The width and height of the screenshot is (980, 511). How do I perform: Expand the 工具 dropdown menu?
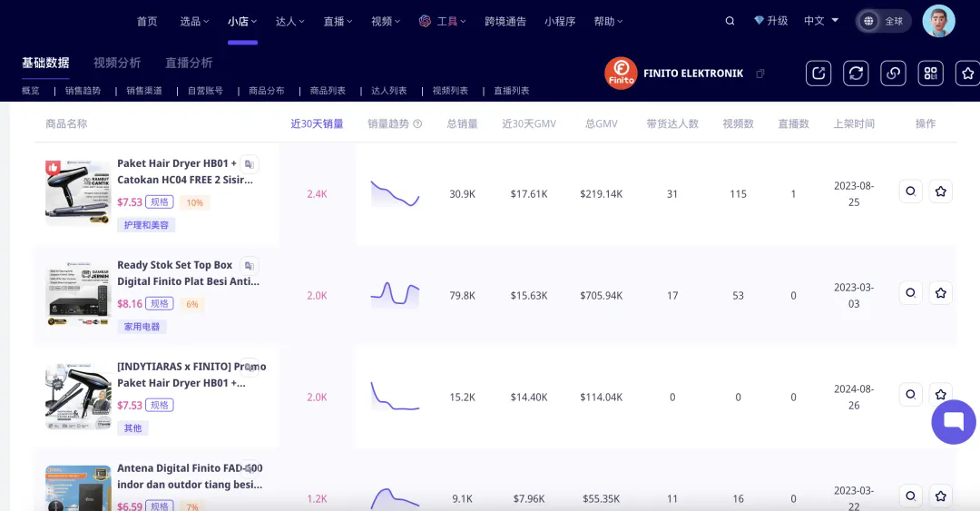tap(451, 21)
